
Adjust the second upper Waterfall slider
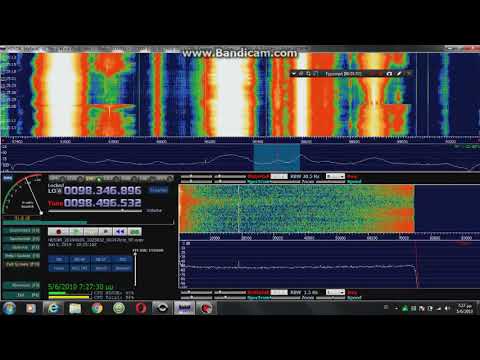tap(230, 176)
